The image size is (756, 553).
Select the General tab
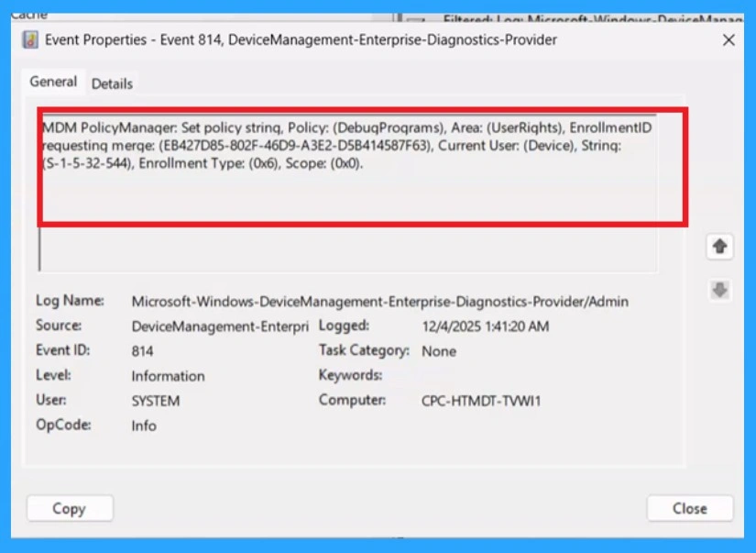53,82
